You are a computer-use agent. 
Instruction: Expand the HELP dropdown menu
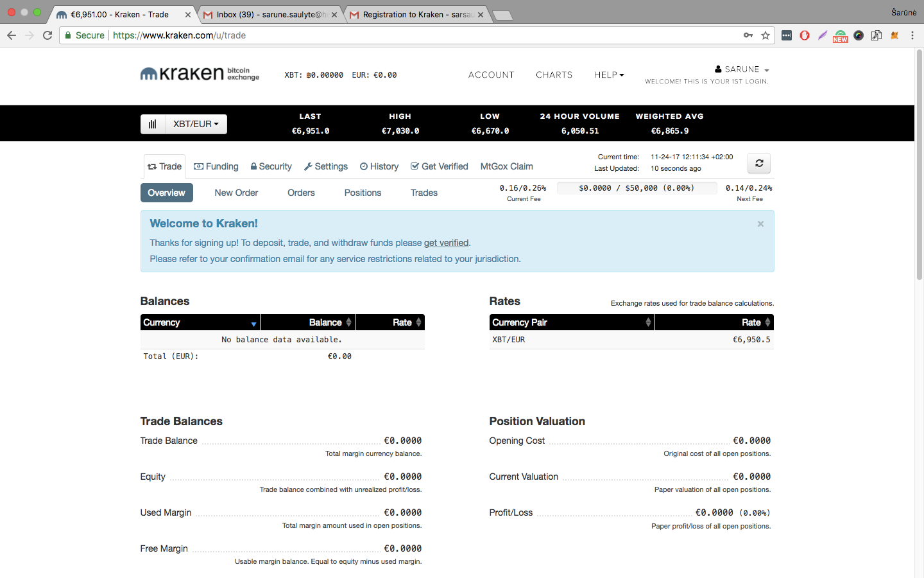click(609, 75)
